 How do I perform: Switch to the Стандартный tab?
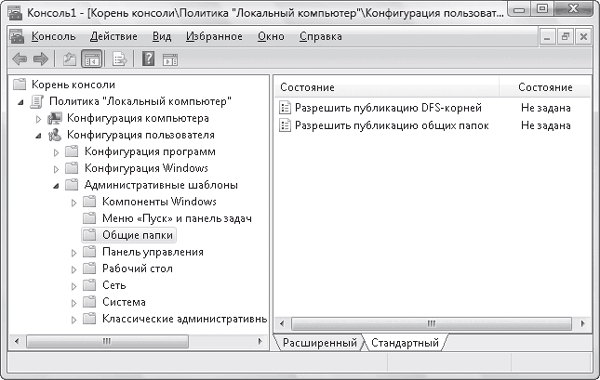tap(405, 342)
